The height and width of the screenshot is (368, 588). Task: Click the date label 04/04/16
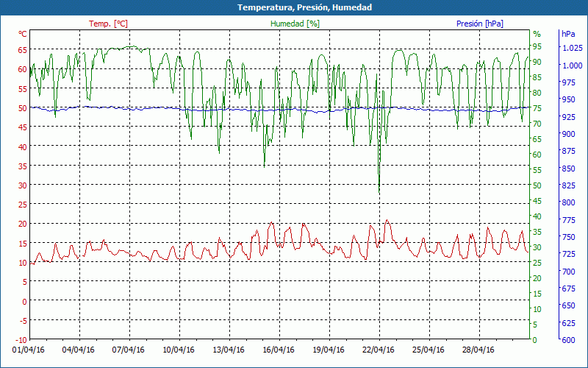click(79, 350)
